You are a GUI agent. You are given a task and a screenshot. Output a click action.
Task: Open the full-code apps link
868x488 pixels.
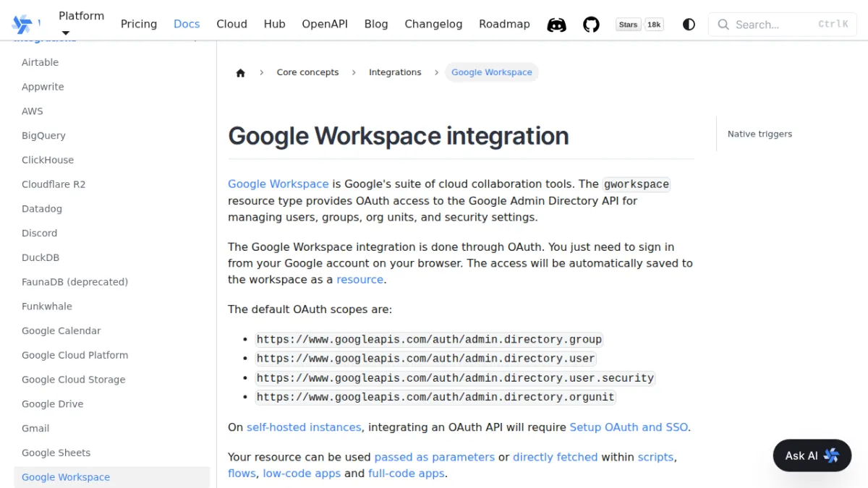coord(406,474)
